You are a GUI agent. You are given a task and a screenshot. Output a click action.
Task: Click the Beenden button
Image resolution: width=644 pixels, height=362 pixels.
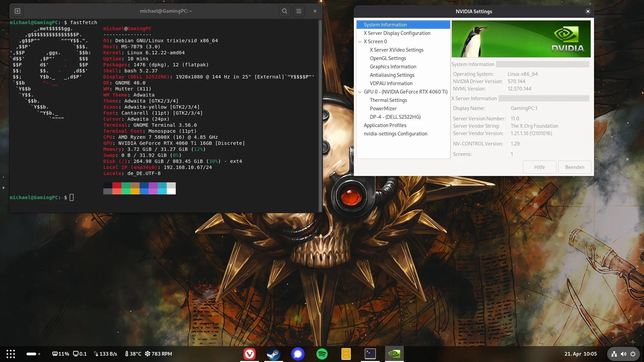coord(574,167)
